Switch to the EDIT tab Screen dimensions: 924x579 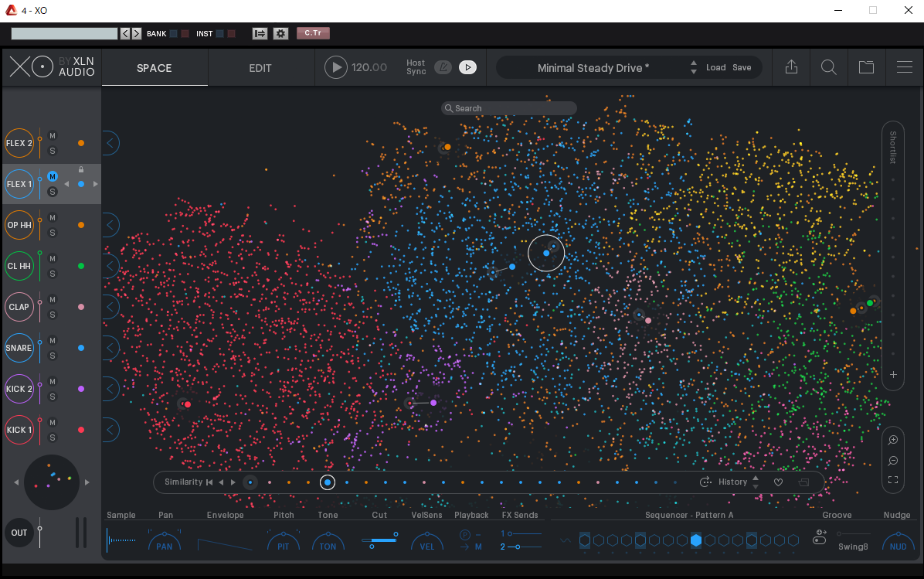[x=260, y=68]
